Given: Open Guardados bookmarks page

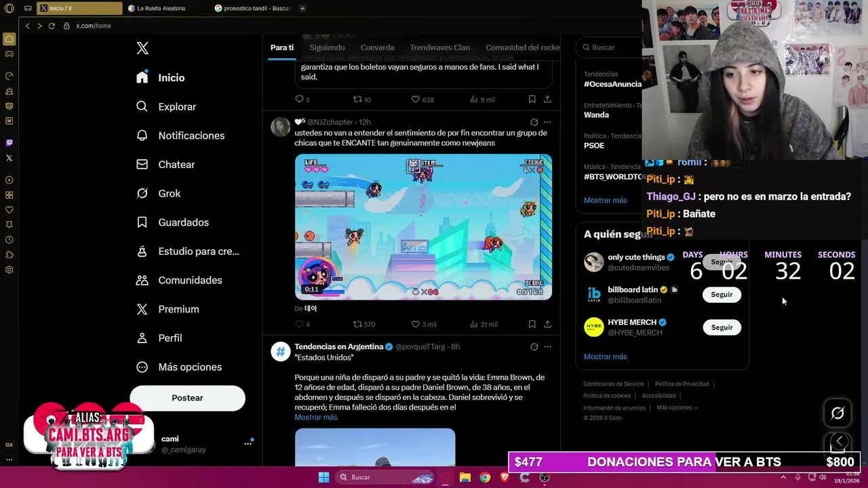Looking at the screenshot, I should pyautogui.click(x=172, y=222).
